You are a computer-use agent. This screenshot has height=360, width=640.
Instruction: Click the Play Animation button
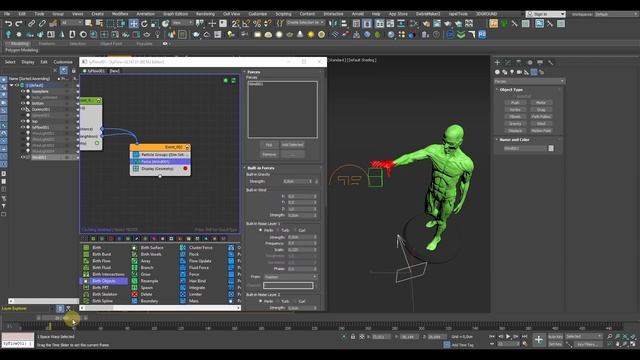tap(508, 336)
